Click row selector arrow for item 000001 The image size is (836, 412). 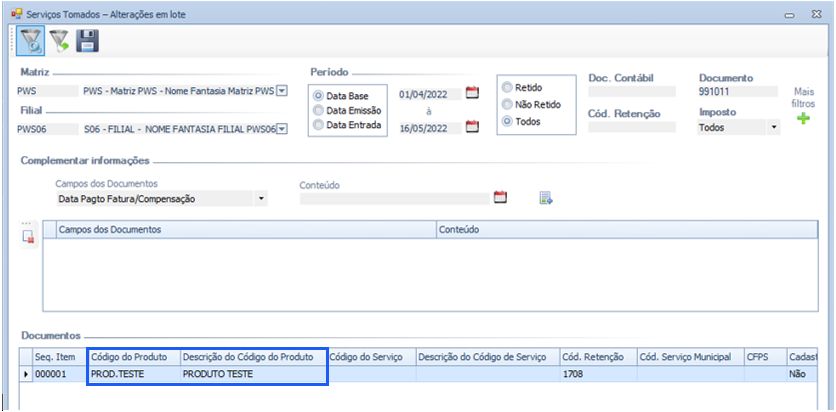coord(26,374)
